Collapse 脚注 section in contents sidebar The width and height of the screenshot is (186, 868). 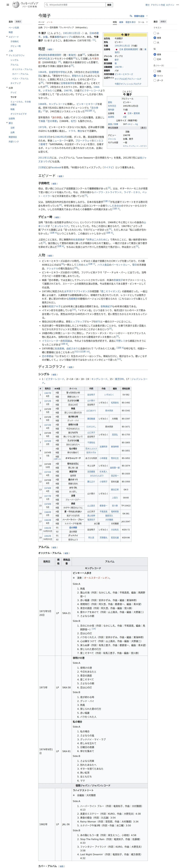[7, 123]
